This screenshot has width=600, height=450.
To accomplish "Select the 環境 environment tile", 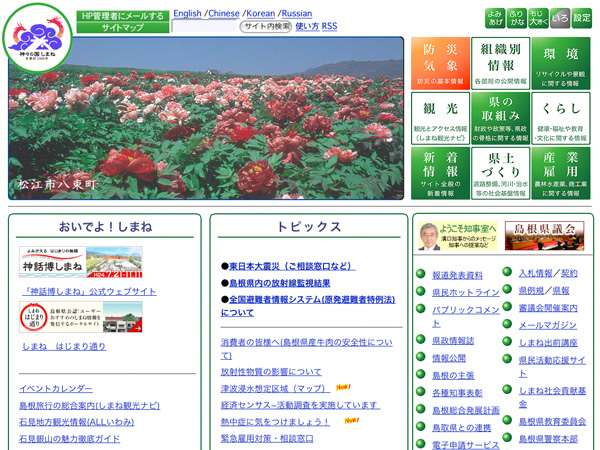I will click(562, 63).
